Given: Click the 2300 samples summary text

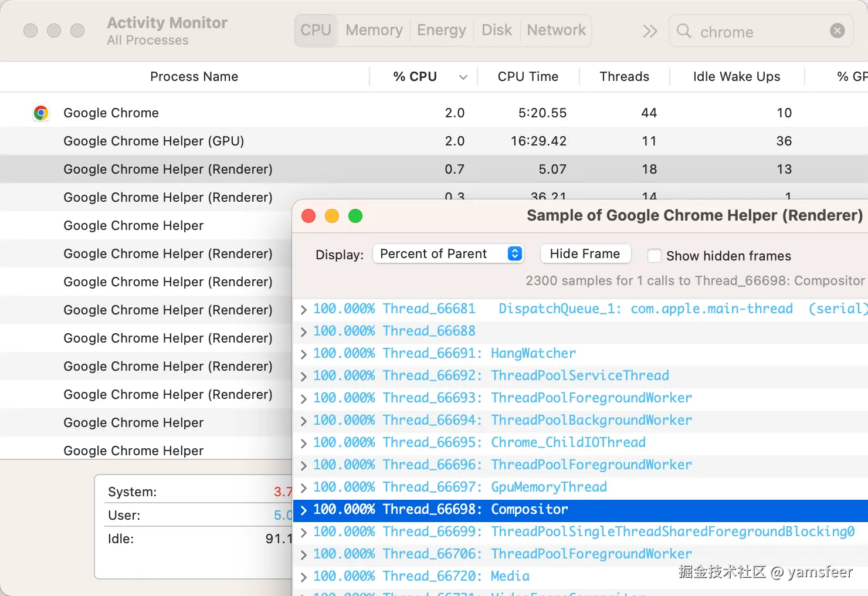Looking at the screenshot, I should 695,280.
